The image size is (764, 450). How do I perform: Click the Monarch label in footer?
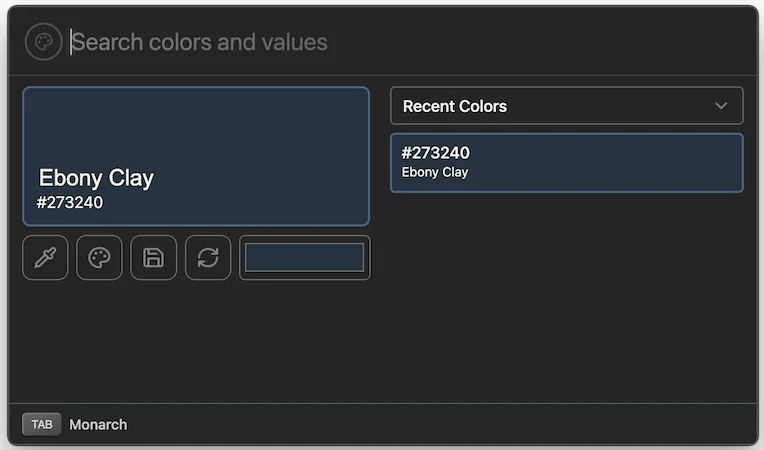click(98, 424)
